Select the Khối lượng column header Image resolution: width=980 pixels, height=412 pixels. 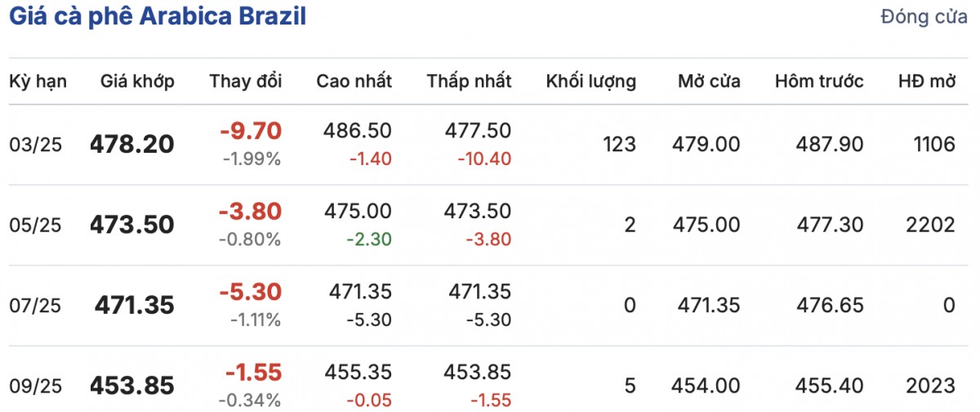coord(590,81)
